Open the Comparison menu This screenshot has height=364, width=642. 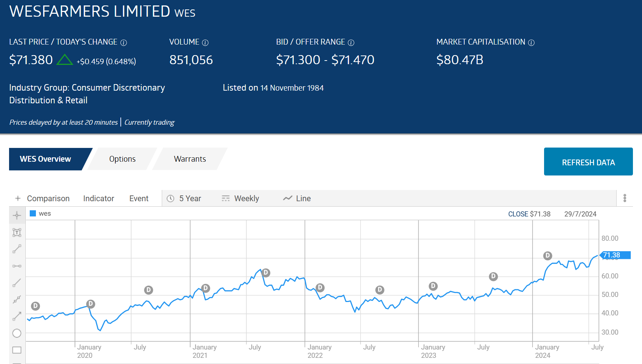(x=48, y=198)
